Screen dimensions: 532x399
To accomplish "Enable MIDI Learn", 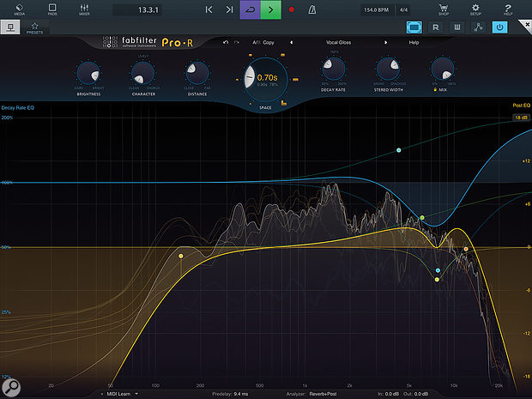I will coord(118,394).
